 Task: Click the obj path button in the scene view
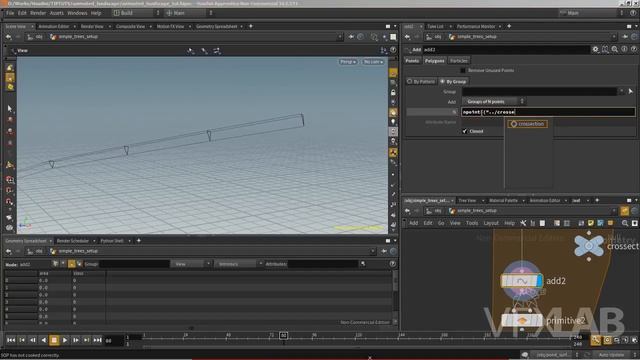coord(35,37)
